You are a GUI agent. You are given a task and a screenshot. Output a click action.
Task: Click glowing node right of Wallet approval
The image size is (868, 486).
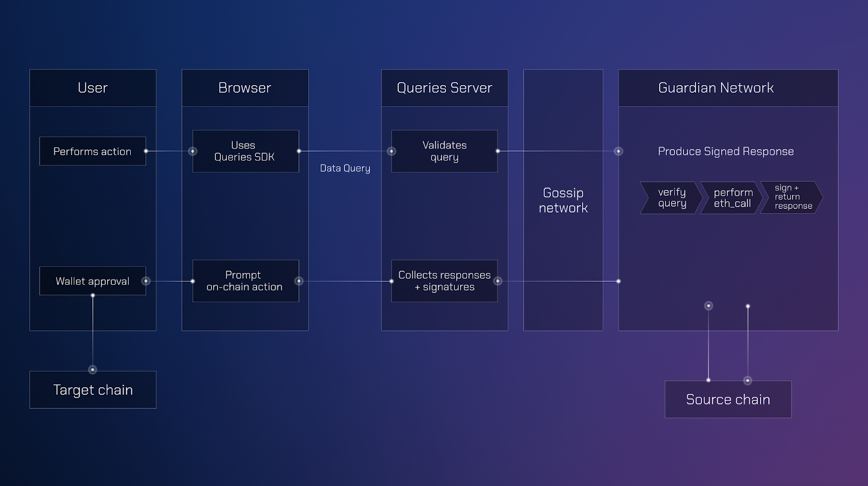(x=146, y=281)
